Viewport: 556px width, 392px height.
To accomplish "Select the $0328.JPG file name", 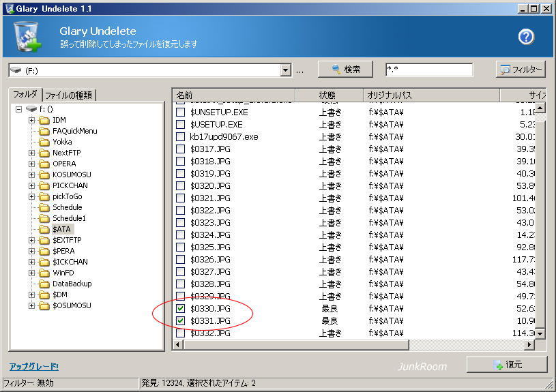I will (210, 284).
